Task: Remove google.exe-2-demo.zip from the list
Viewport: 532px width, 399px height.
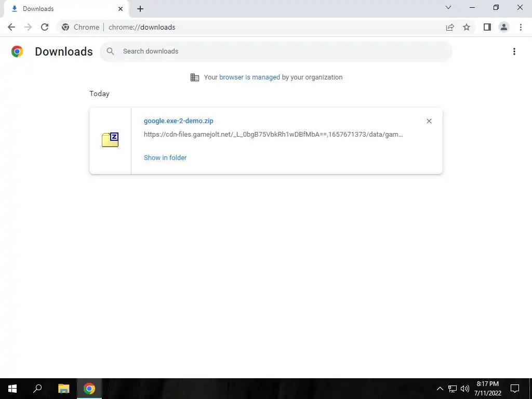Action: tap(429, 121)
